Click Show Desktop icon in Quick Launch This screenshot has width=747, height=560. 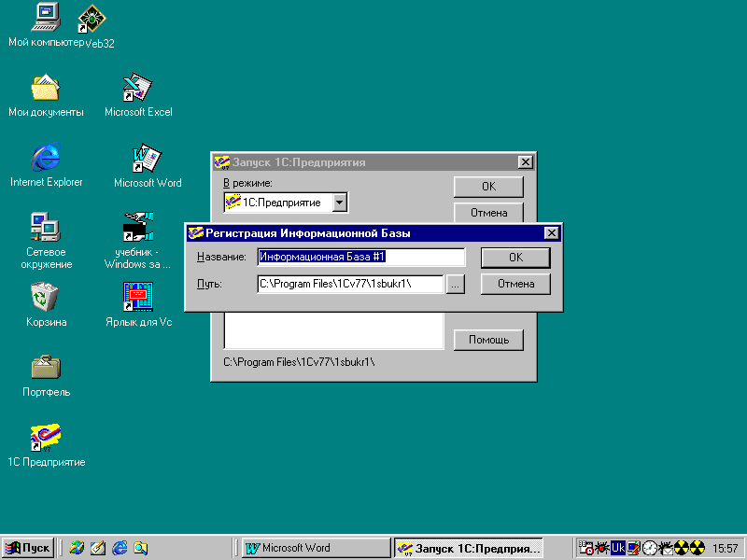98,548
